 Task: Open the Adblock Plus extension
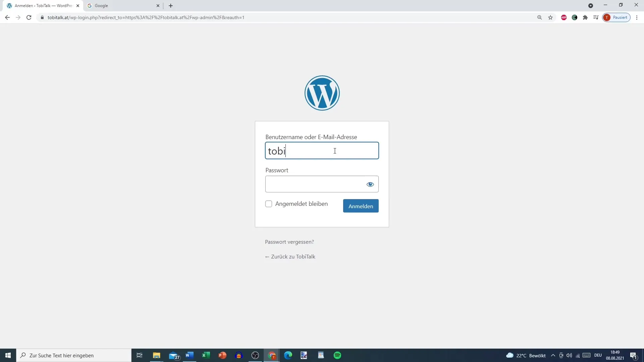pyautogui.click(x=564, y=17)
